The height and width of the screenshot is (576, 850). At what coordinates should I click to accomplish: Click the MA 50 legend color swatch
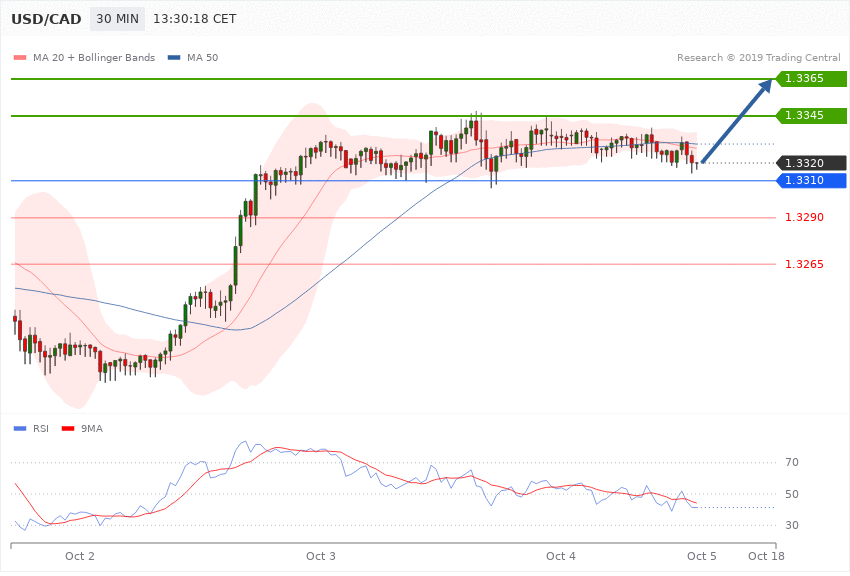point(174,57)
